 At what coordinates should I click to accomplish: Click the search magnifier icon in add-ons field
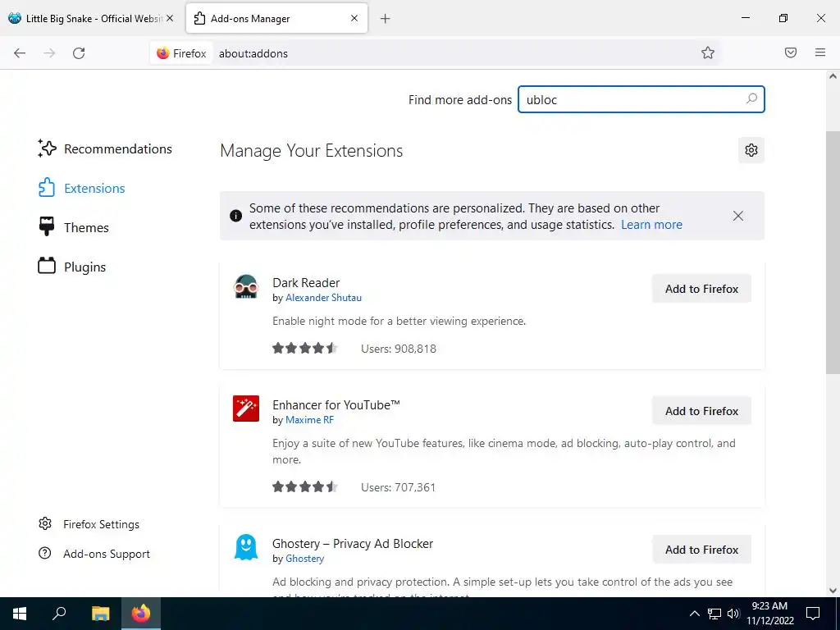(751, 99)
